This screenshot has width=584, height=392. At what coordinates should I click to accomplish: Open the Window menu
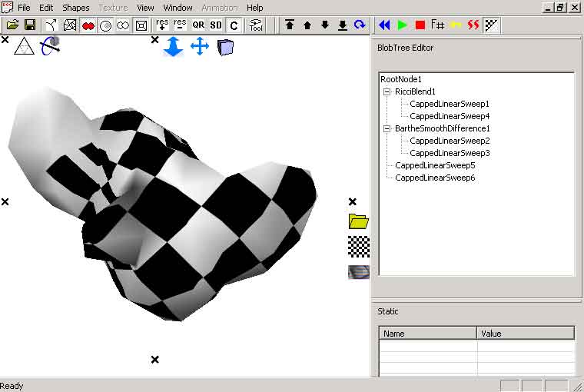[178, 8]
